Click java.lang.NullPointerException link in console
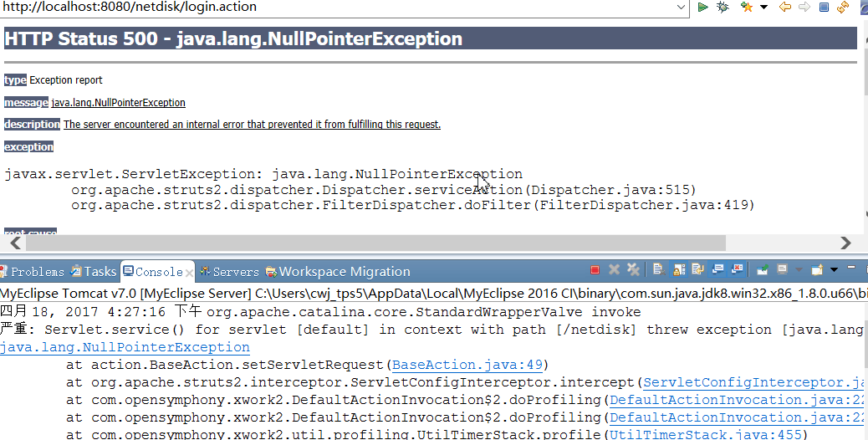This screenshot has height=440, width=868. [x=125, y=347]
